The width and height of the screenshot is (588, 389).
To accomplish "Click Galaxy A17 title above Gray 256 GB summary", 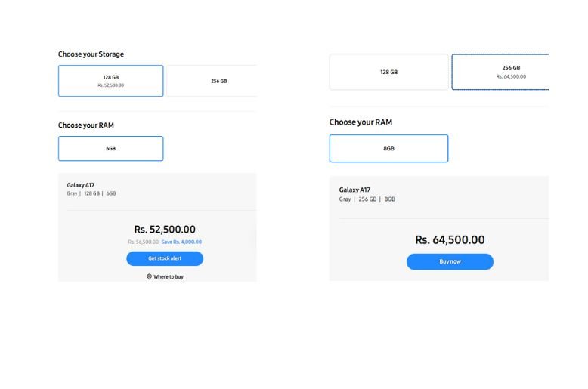I will pos(354,190).
